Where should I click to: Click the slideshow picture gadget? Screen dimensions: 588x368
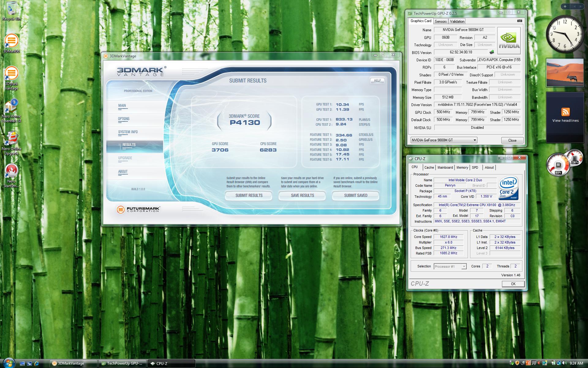coord(565,73)
